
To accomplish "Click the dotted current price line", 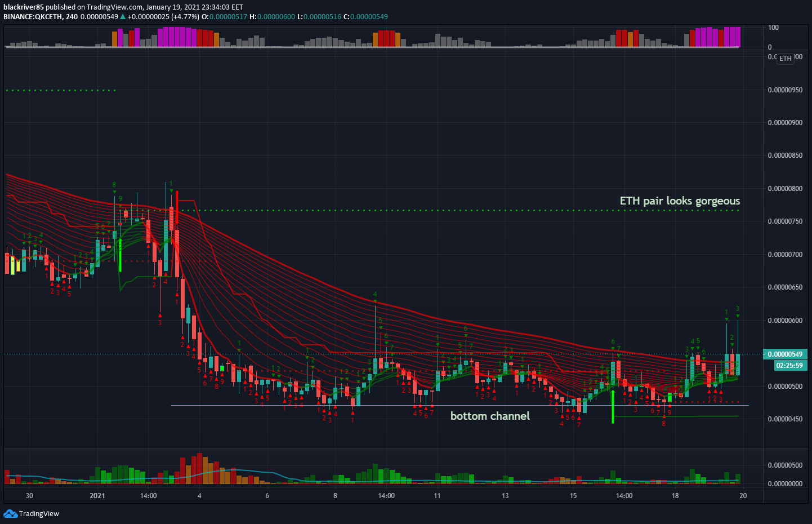I will click(x=383, y=354).
